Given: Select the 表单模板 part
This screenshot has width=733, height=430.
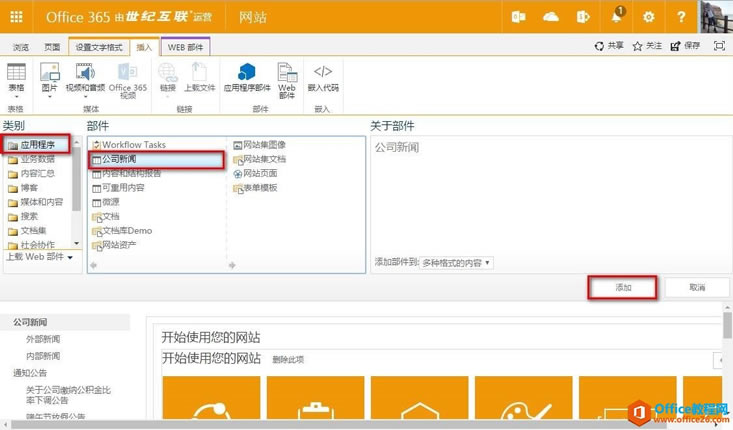Looking at the screenshot, I should point(255,188).
